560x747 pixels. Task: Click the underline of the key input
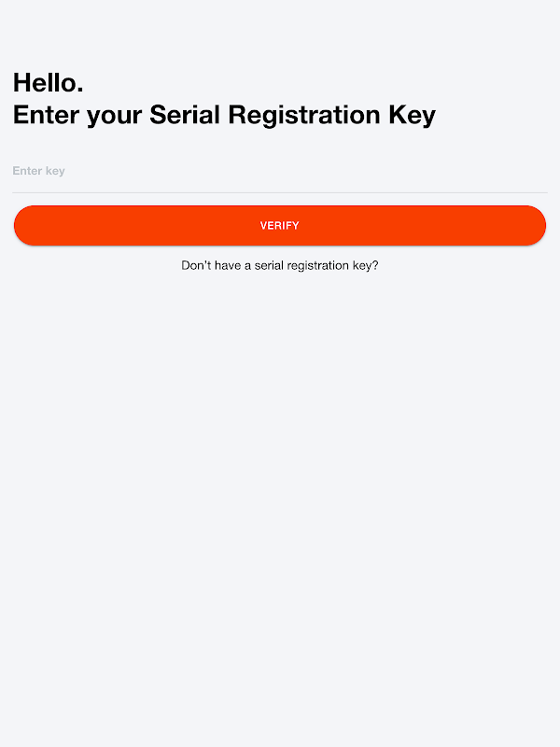click(x=280, y=192)
